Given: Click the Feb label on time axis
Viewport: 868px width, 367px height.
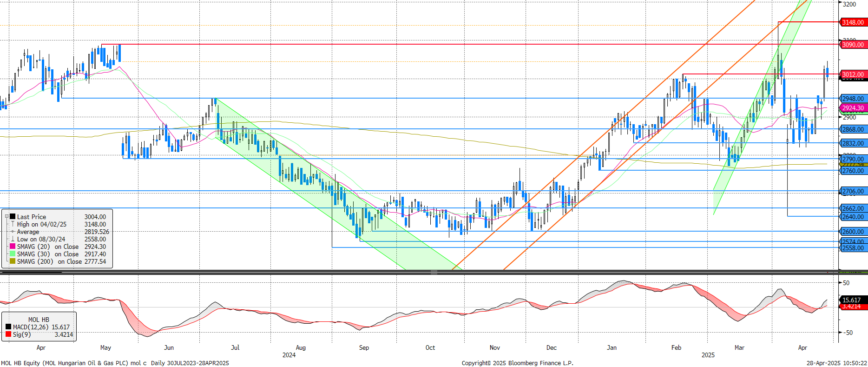Looking at the screenshot, I should coord(676,347).
